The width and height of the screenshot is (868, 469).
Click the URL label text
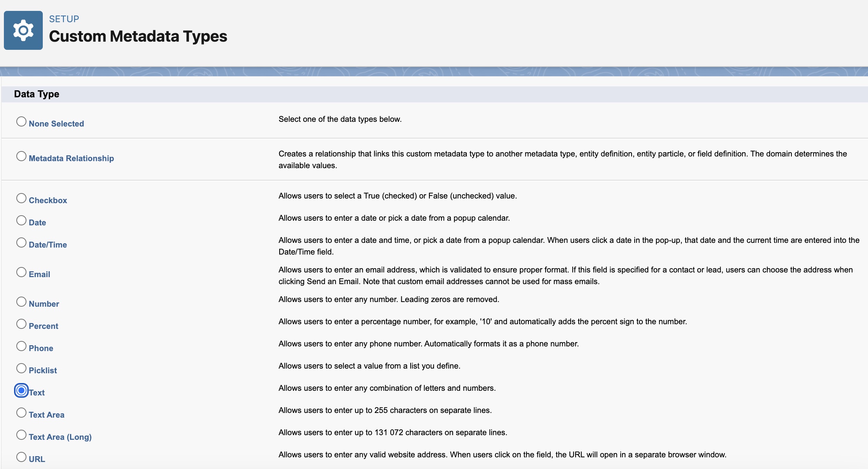click(37, 459)
